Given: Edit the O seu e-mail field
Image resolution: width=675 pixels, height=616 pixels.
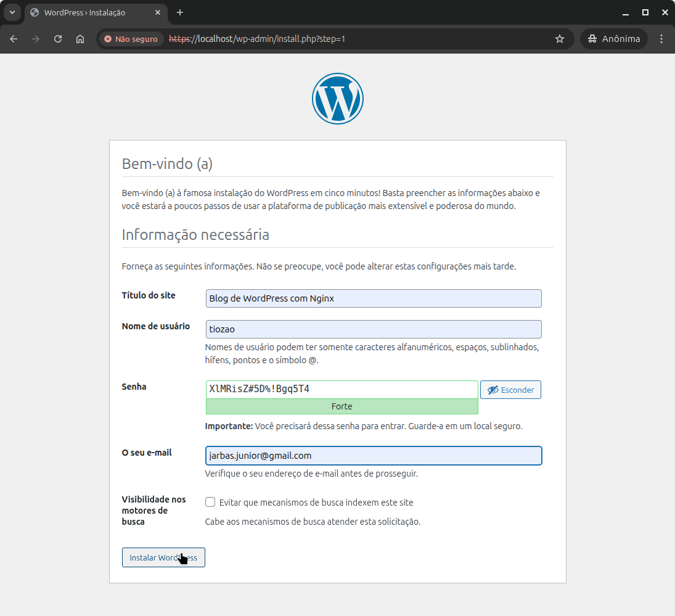Looking at the screenshot, I should tap(373, 456).
